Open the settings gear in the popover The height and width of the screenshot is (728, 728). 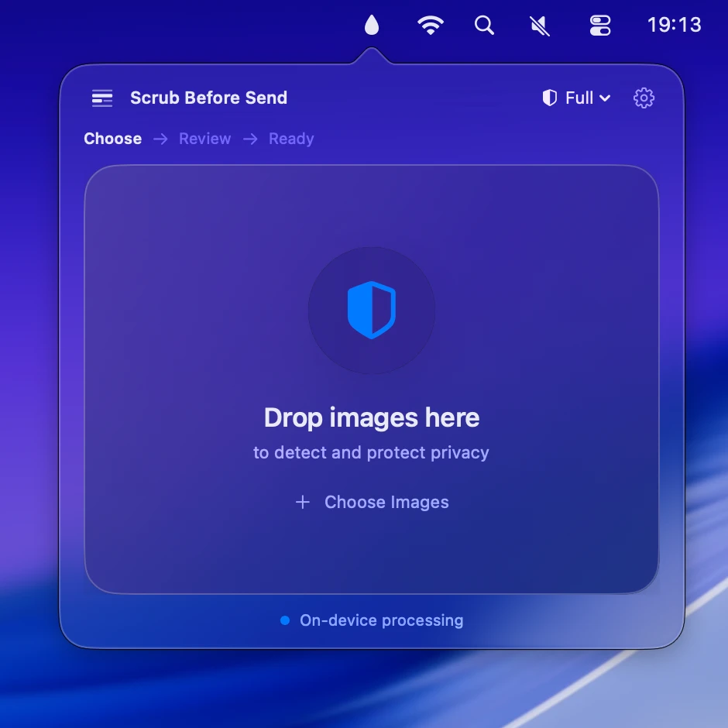pos(644,98)
